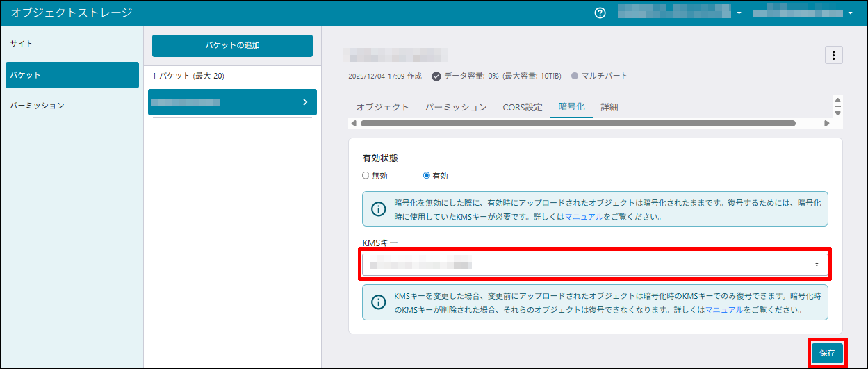
Task: Click the データ容量 checkmark status icon
Action: [x=436, y=76]
